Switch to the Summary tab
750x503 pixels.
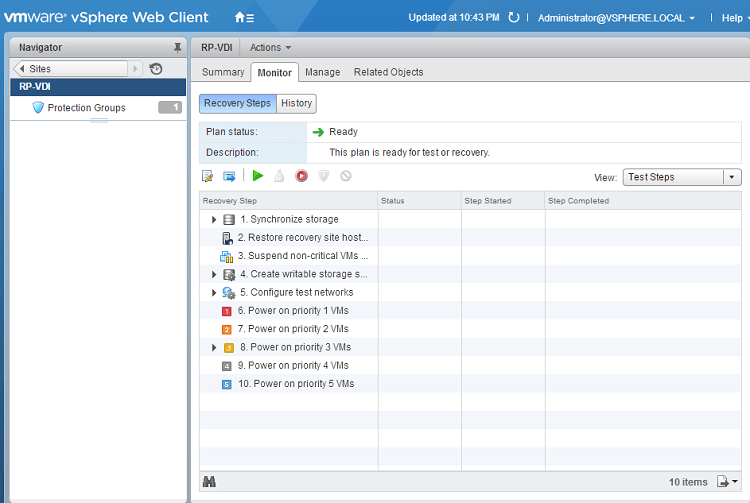[223, 72]
